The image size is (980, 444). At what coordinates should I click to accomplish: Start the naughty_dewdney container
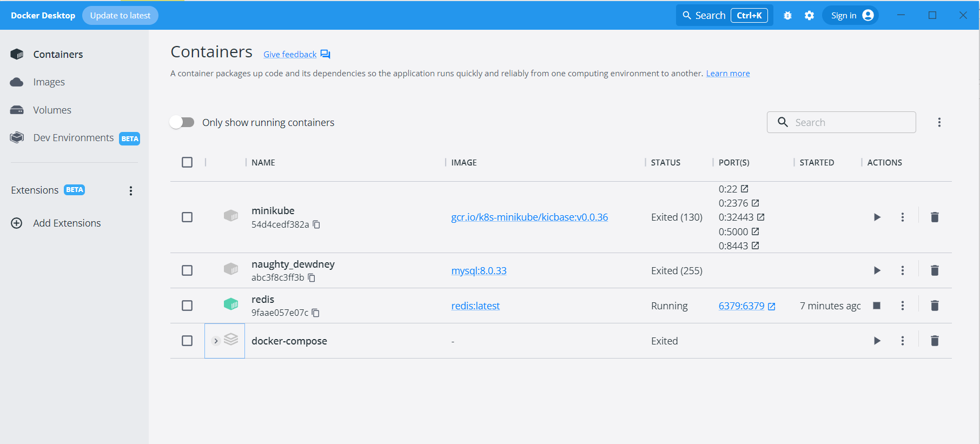click(877, 270)
